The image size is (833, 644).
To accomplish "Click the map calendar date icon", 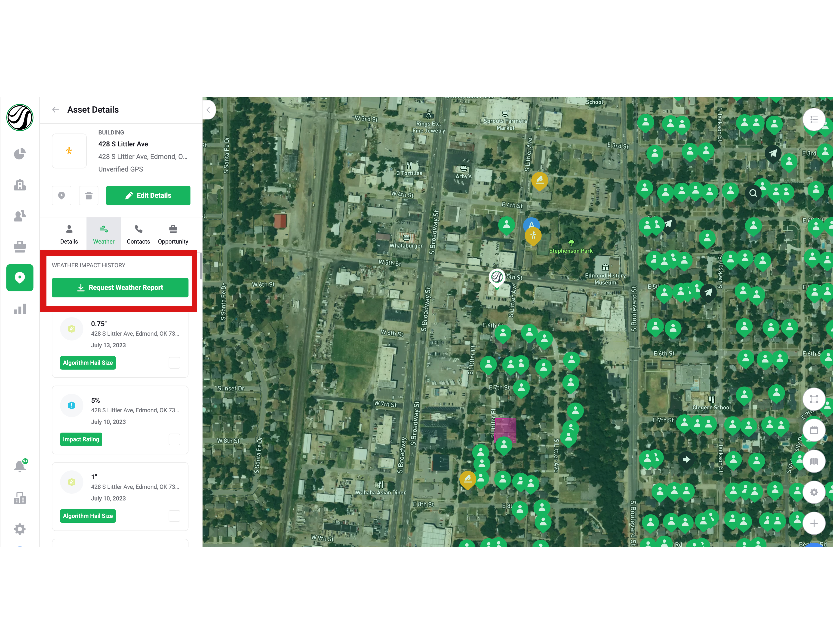I will point(814,430).
